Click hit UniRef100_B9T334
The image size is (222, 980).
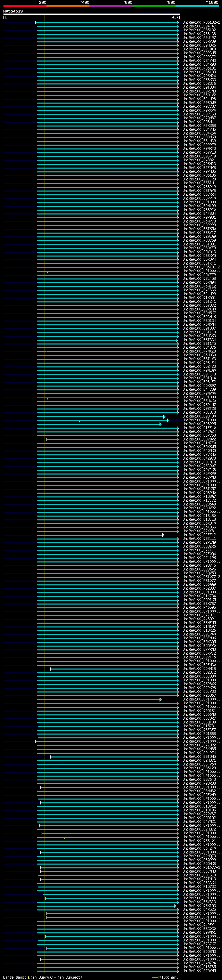click(199, 87)
